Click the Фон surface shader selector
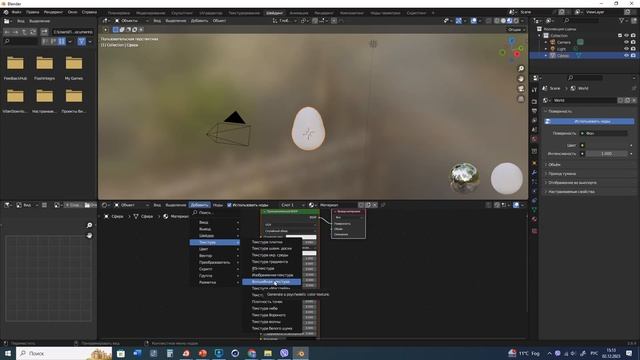This screenshot has height=360, width=640. [603, 133]
